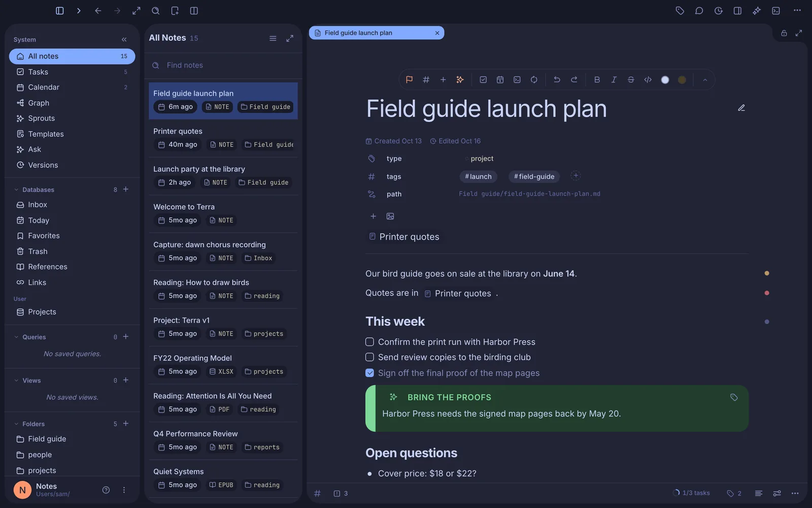Screen dimensions: 812x508
Task: Open the top-right more options menu
Action: pyautogui.click(x=797, y=11)
